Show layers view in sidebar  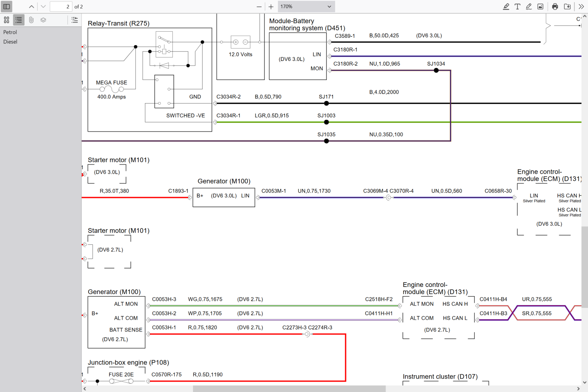tap(43, 20)
